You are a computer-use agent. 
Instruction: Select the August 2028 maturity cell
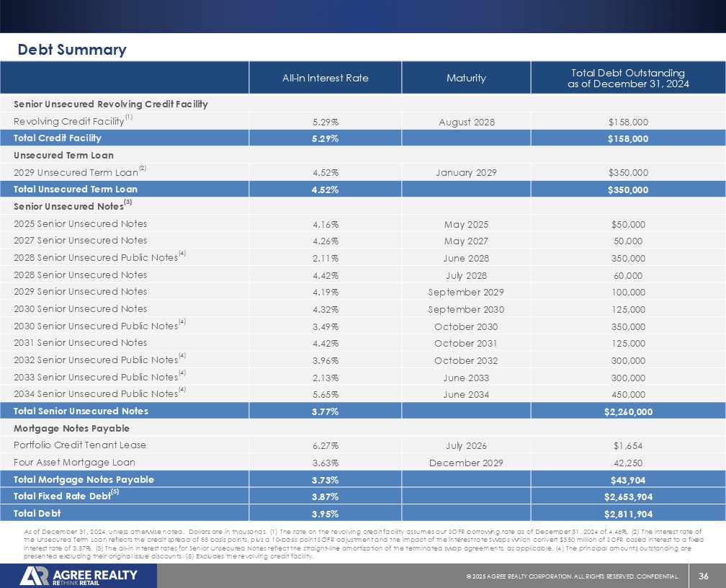coord(466,121)
